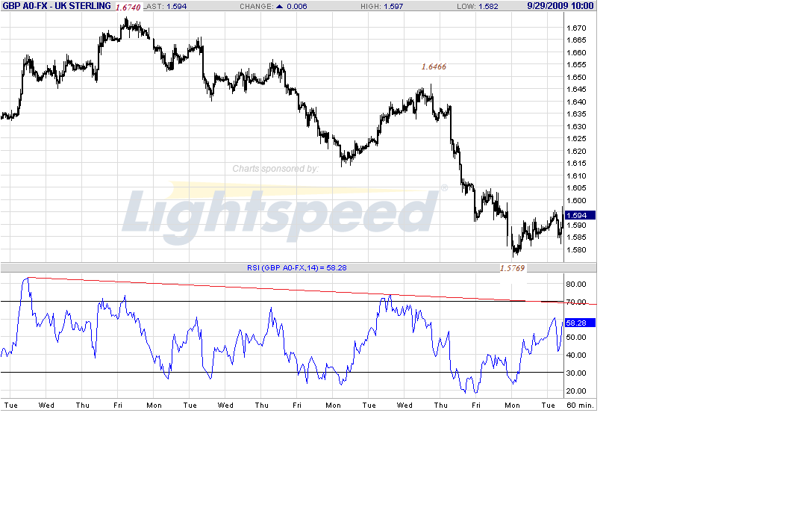Click the RSI (GBP A0-FX,14) = 58.28 label
This screenshot has width=812, height=522.
[x=297, y=268]
